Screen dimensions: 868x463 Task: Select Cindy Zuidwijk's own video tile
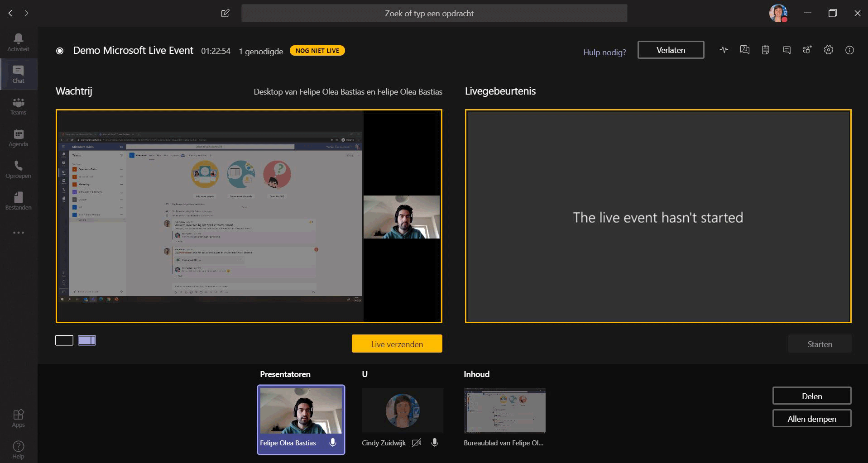[403, 410]
